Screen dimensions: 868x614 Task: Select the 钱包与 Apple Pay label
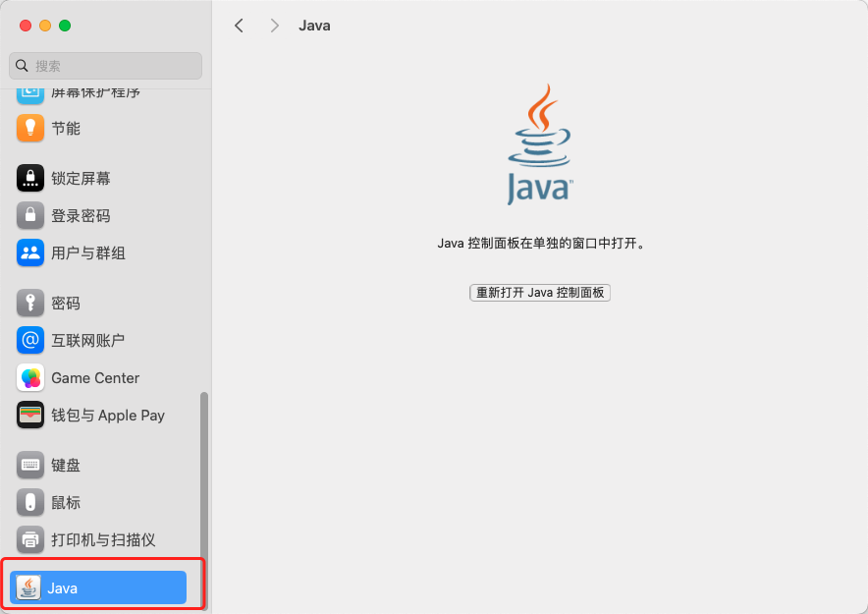coord(108,416)
